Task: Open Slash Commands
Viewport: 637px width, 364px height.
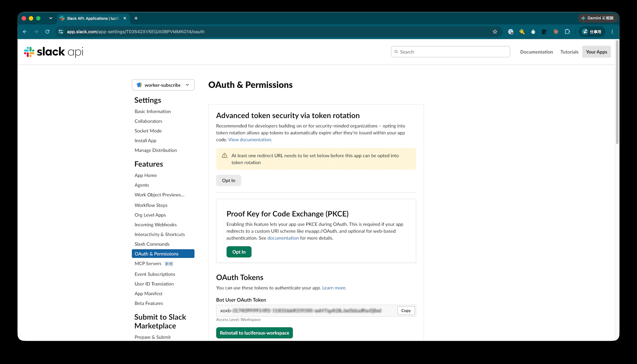Action: [152, 244]
